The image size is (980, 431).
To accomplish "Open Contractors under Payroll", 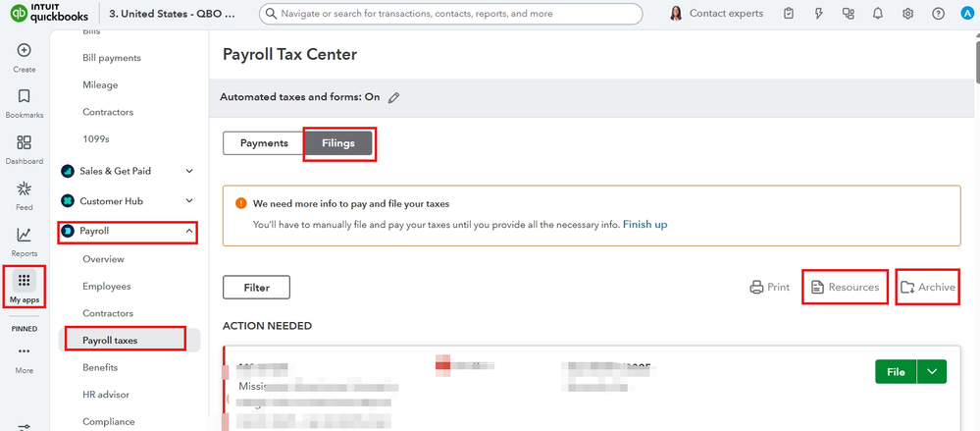I will click(x=108, y=313).
